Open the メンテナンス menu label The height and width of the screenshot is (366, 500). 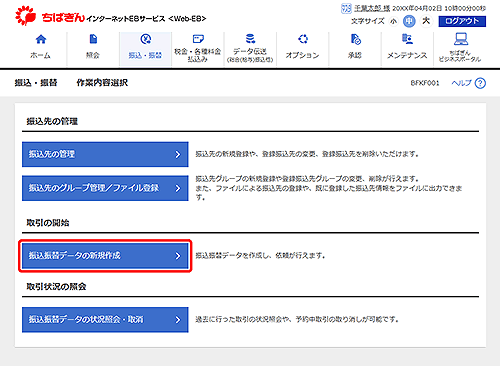407,55
